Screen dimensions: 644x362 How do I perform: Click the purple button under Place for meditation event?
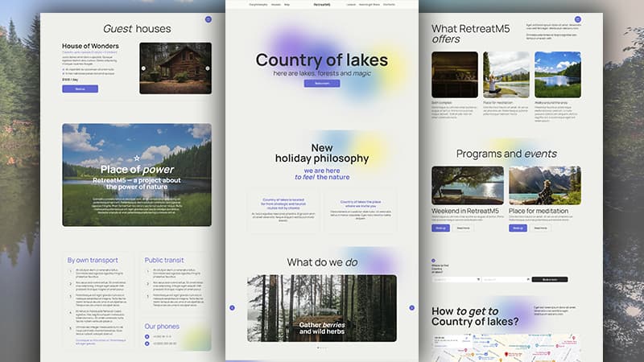[518, 228]
